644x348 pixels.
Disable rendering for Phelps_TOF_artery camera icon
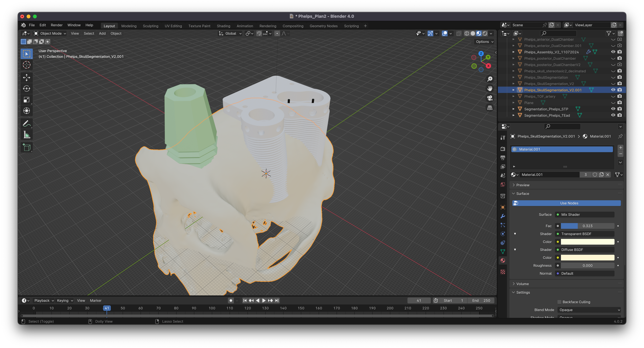pos(619,96)
